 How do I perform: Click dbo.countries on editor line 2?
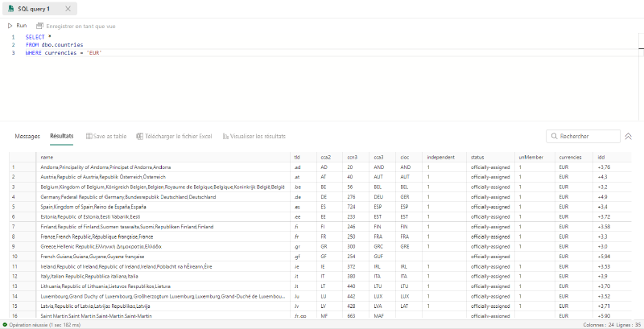(x=63, y=44)
